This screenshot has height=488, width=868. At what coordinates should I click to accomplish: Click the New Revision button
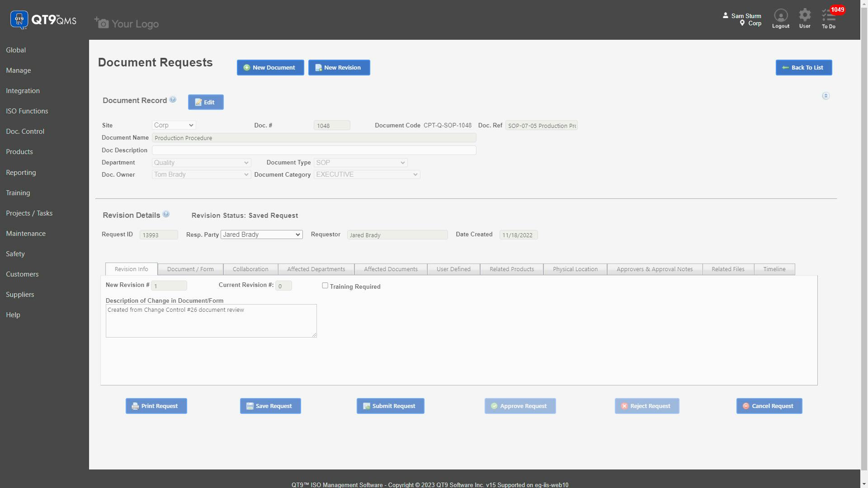[x=339, y=68]
